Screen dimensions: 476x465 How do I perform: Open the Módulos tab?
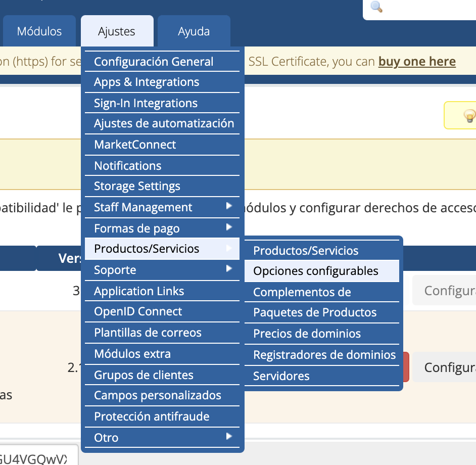[x=39, y=31]
